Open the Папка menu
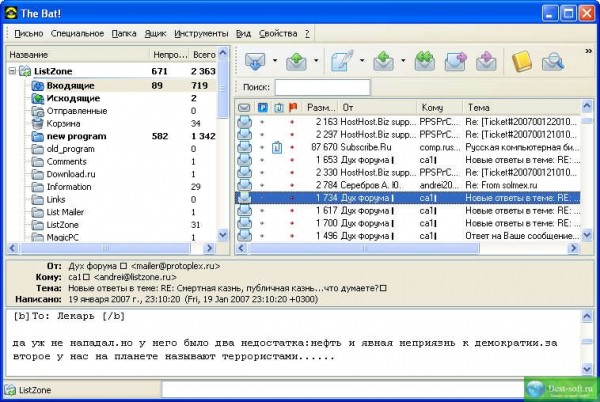This screenshot has height=402, width=600. [124, 34]
